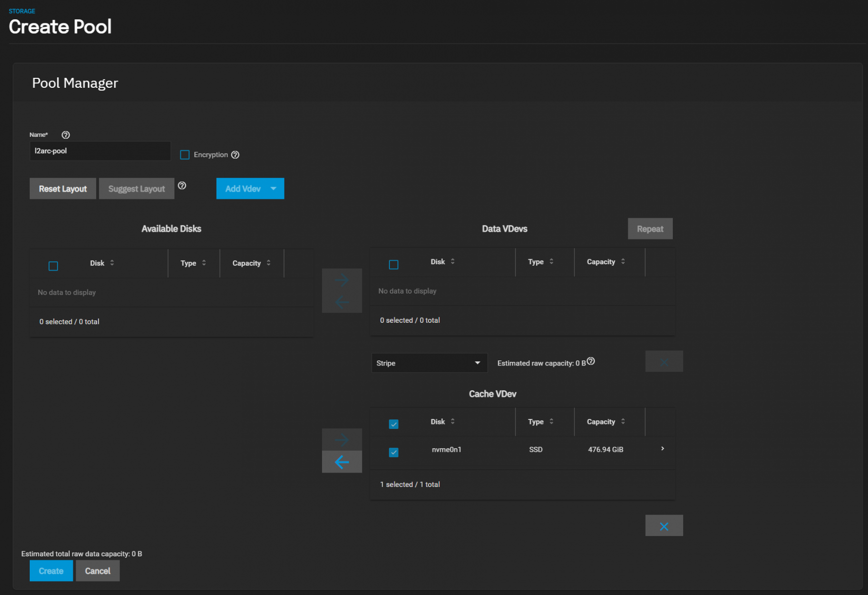Uncheck the nvme0n1 disk checkbox
The height and width of the screenshot is (595, 868).
click(x=394, y=452)
